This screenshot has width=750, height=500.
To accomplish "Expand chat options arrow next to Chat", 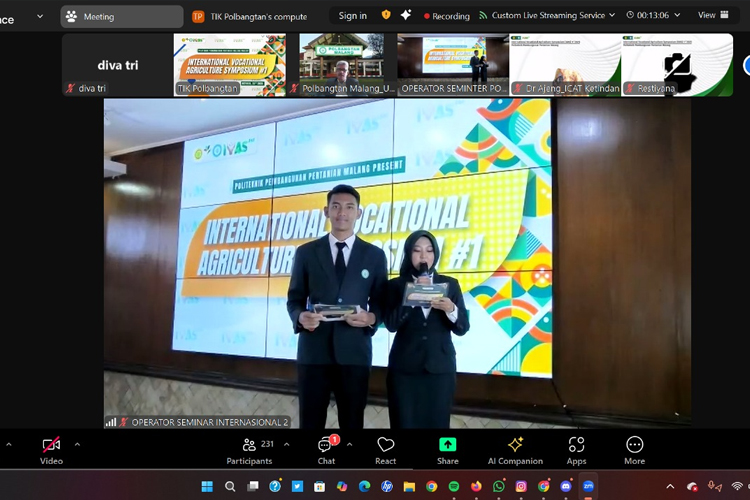I will (x=349, y=444).
